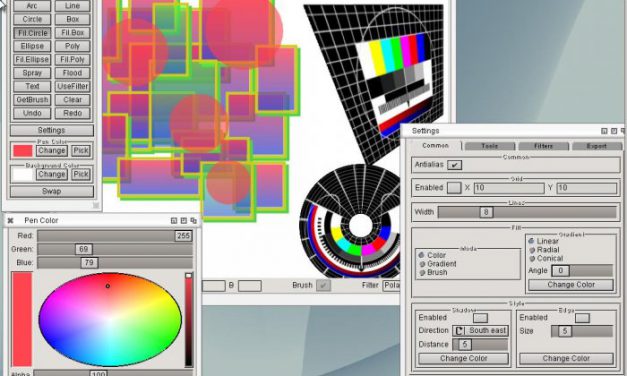Switch to the Common tab

point(435,146)
